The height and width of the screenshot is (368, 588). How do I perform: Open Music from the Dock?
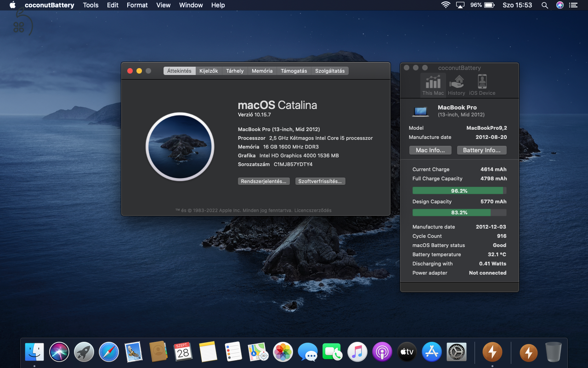pos(357,352)
